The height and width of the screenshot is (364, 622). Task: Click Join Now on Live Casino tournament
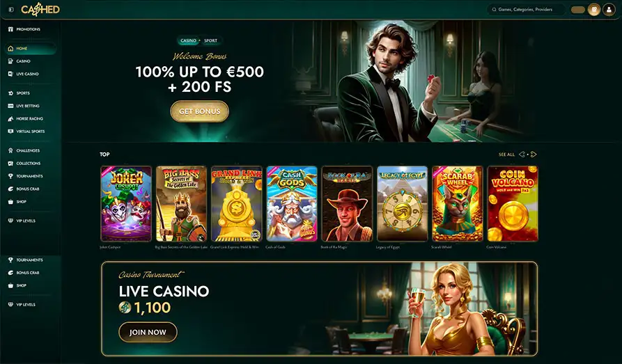[148, 332]
